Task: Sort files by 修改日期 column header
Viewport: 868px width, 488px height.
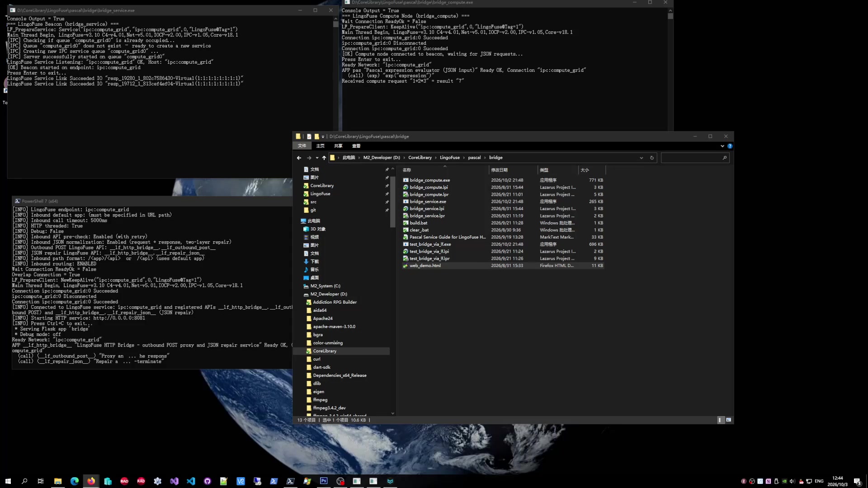Action: [x=513, y=170]
